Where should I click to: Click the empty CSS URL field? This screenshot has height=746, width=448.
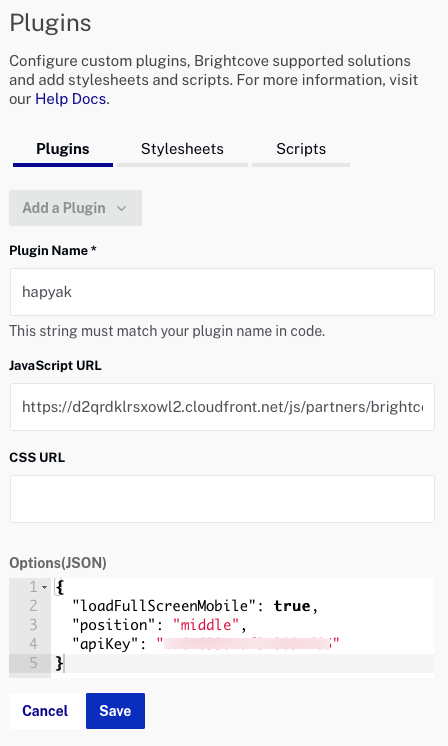click(x=222, y=499)
